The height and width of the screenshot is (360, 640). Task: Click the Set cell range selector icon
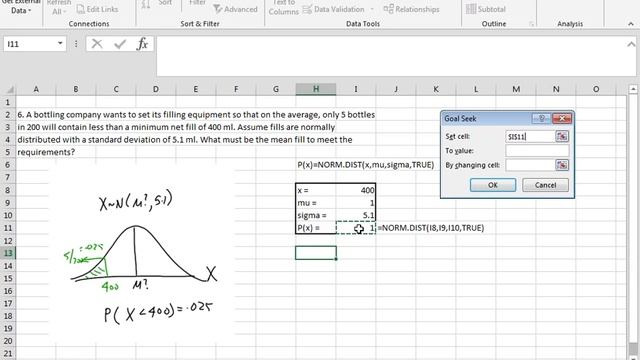coord(562,136)
